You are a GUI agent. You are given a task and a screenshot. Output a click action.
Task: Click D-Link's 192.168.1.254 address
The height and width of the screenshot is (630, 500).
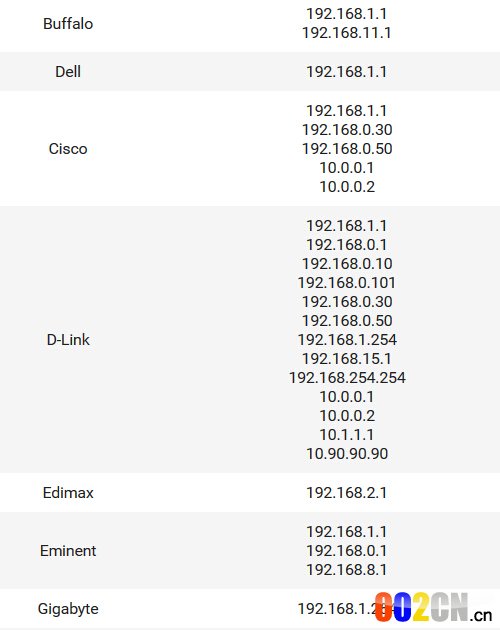coord(347,340)
